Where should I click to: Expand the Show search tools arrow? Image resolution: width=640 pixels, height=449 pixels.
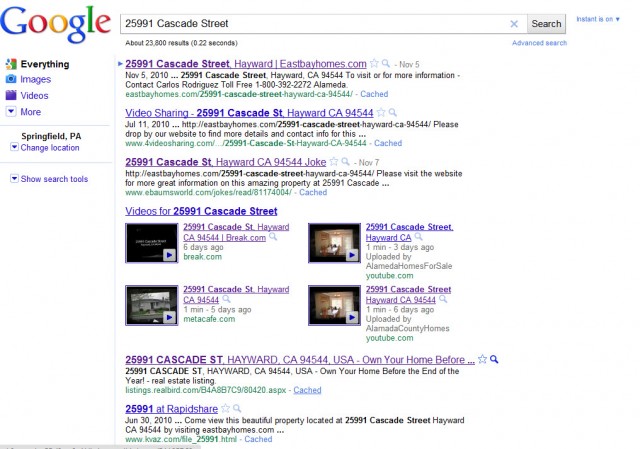point(14,178)
